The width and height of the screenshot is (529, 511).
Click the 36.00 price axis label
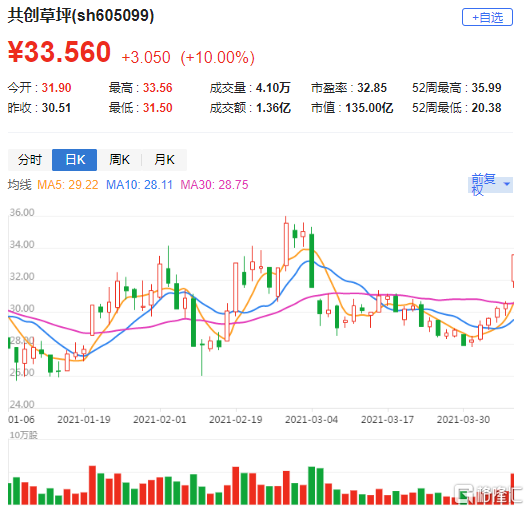22,212
